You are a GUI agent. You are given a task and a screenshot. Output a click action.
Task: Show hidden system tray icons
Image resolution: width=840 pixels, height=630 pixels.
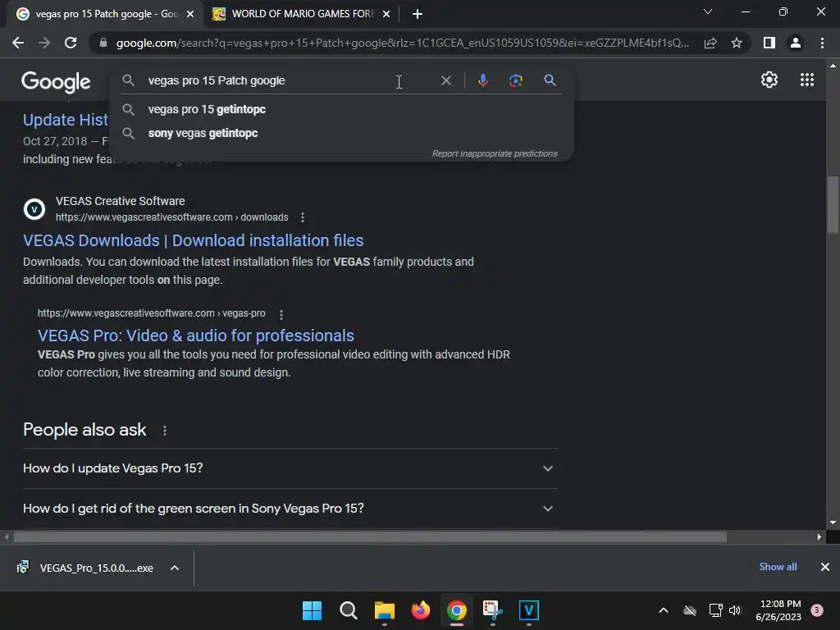[x=663, y=610]
